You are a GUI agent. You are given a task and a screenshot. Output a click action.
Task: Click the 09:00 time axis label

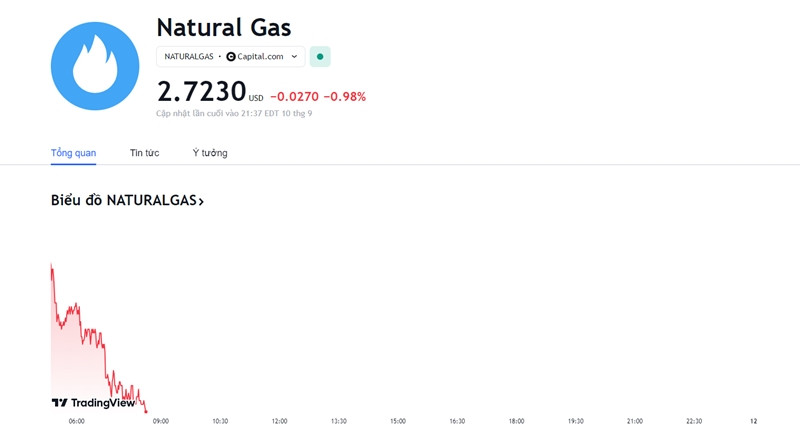click(161, 421)
